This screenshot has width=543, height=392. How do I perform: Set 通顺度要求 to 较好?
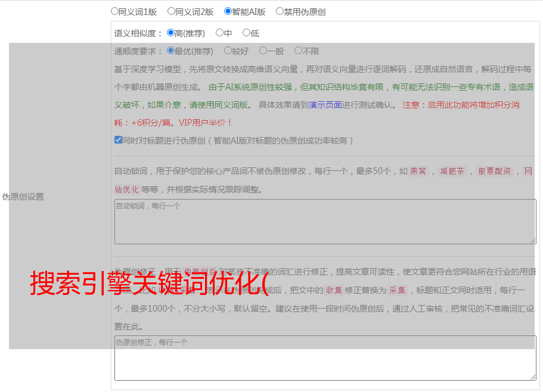[x=228, y=51]
